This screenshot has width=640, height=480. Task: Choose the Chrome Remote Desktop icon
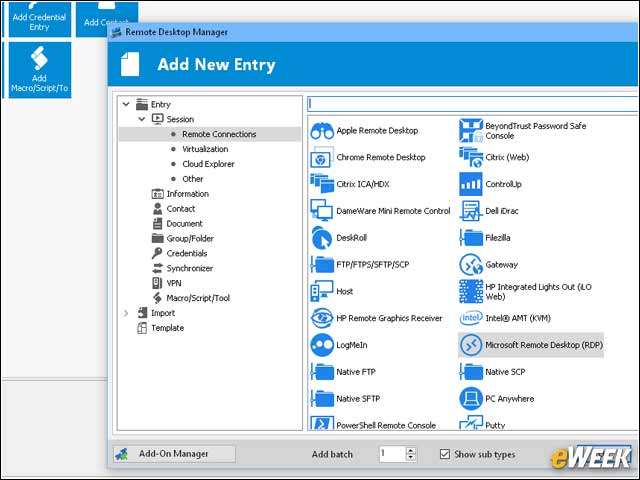pyautogui.click(x=322, y=158)
